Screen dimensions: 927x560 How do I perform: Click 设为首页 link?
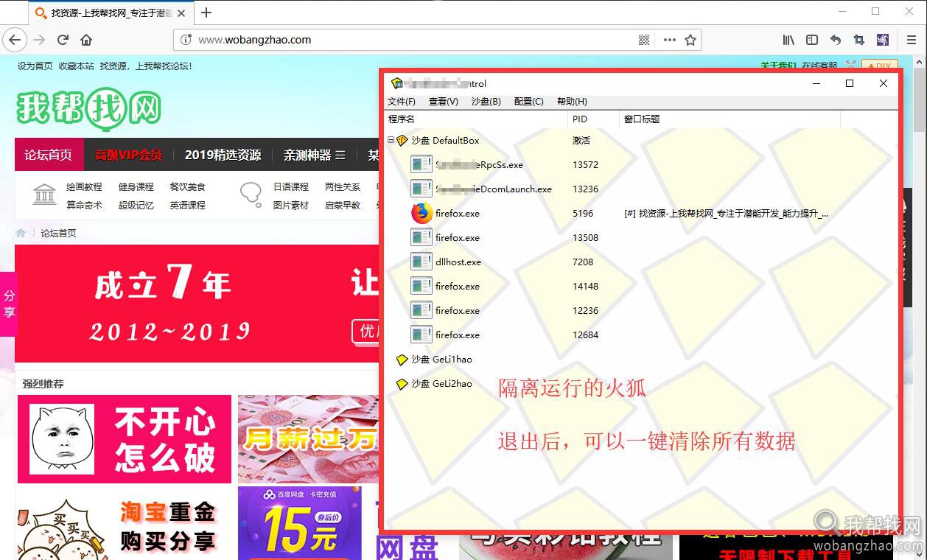coord(35,66)
